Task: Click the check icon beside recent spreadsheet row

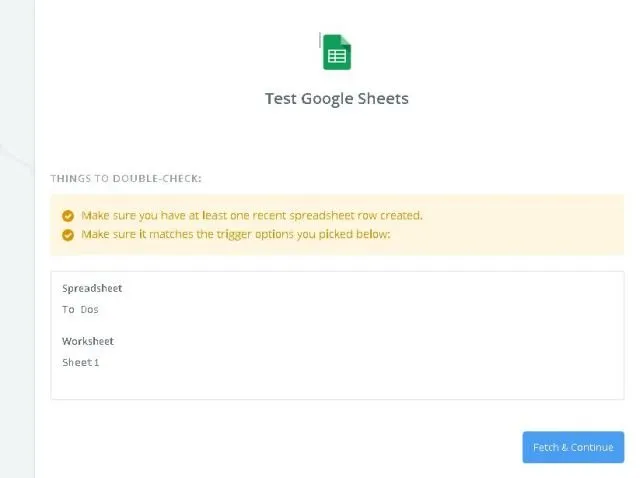Action: (x=68, y=216)
